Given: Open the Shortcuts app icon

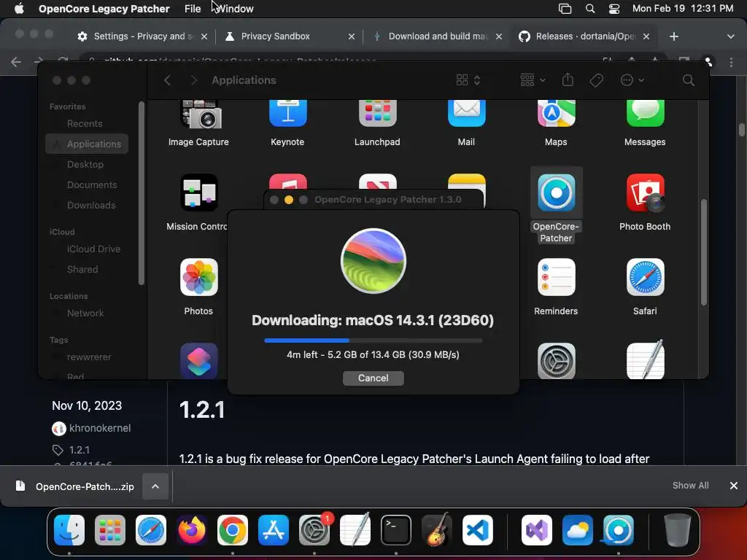Looking at the screenshot, I should (198, 361).
